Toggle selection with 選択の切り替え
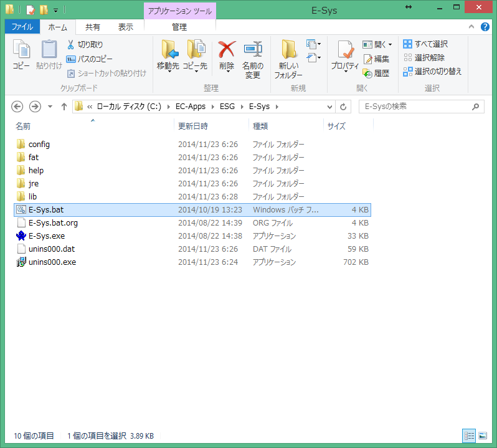 (433, 71)
